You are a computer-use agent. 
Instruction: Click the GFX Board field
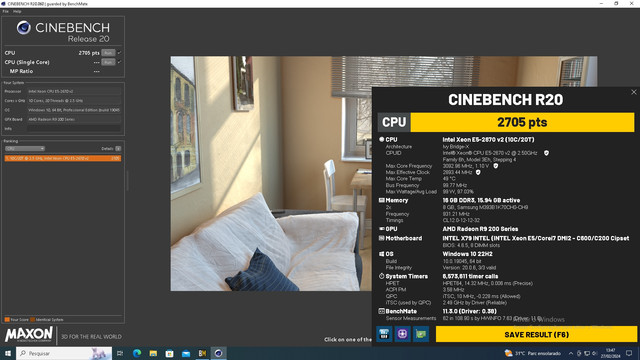(x=74, y=119)
